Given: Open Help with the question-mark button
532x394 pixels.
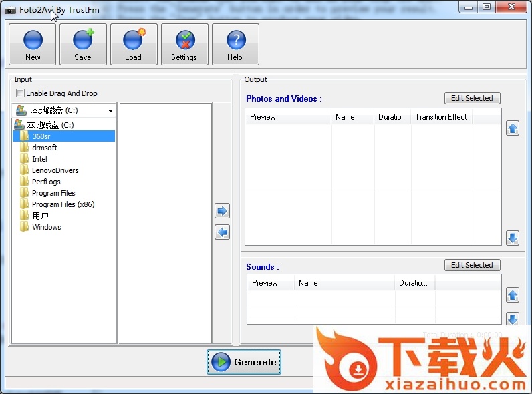Looking at the screenshot, I should tap(235, 45).
